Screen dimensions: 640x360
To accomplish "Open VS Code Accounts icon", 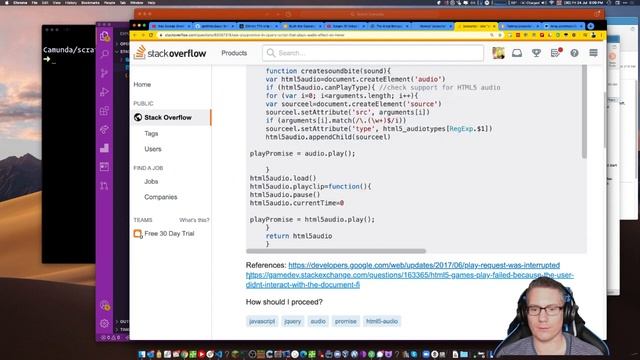I will (x=104, y=305).
